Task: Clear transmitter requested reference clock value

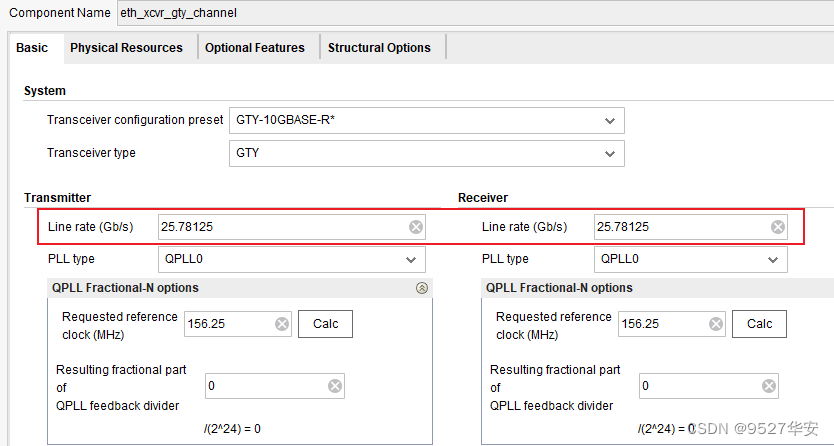Action: pyautogui.click(x=282, y=324)
